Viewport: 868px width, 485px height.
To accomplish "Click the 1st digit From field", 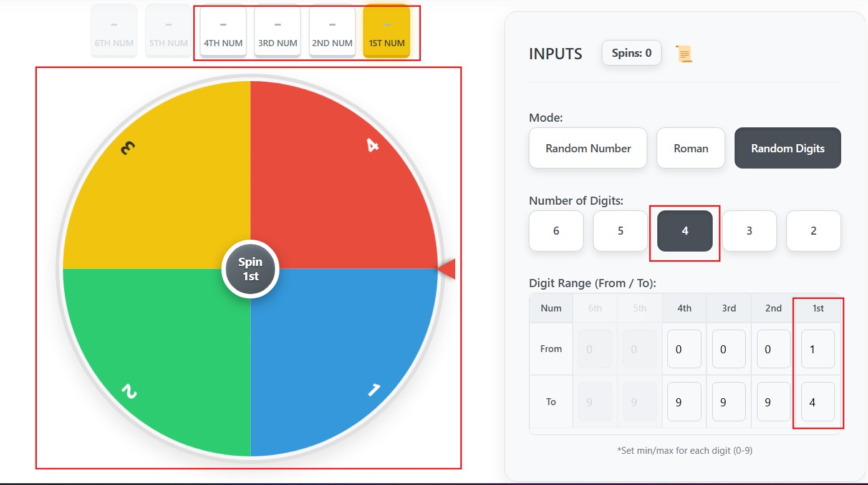I will click(x=817, y=349).
